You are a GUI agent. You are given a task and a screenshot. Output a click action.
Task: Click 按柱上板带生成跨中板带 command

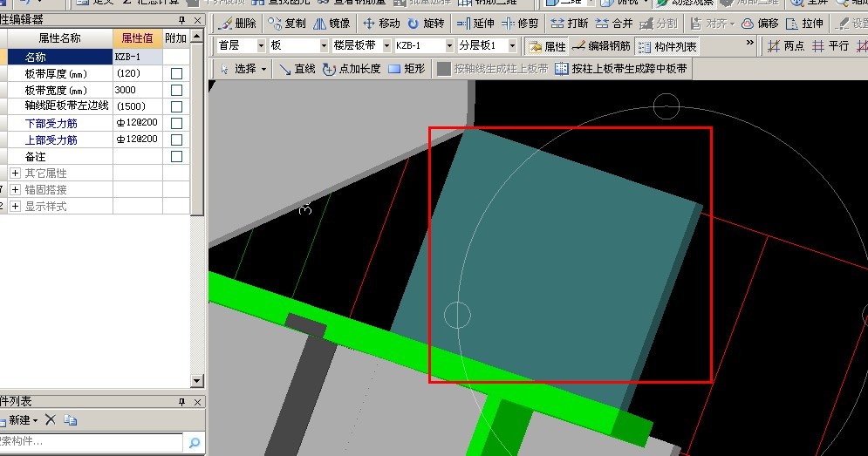point(621,69)
